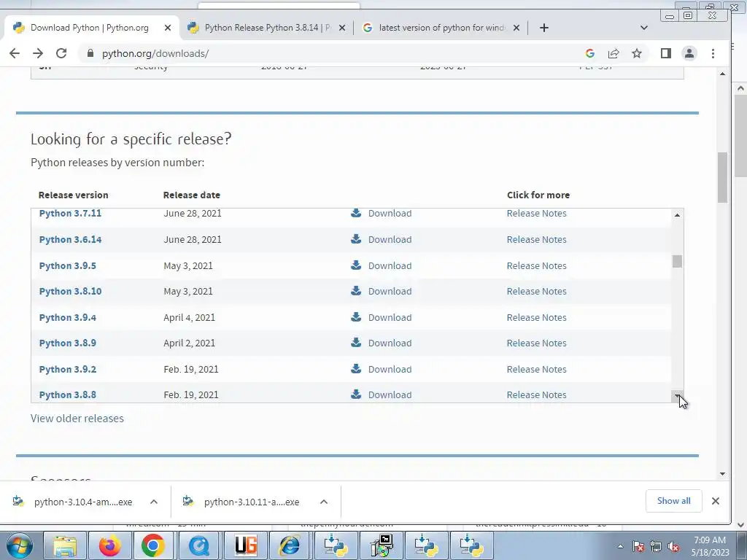Click the release list scrollbar up arrow
This screenshot has width=747, height=560.
[x=677, y=215]
